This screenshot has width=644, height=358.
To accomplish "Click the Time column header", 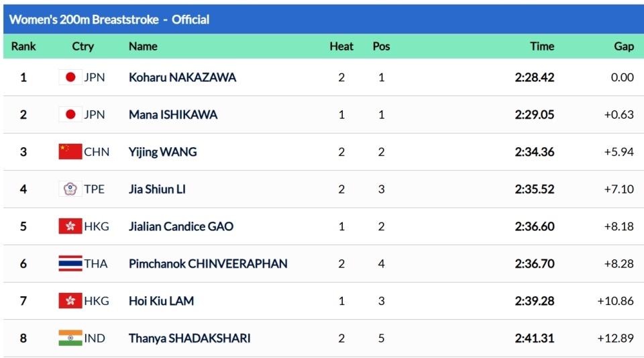I will click(542, 46).
